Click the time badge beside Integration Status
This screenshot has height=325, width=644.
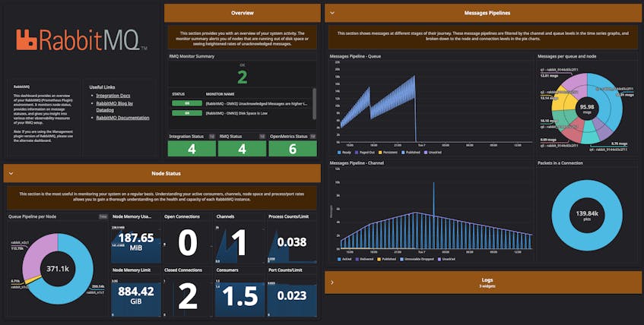tap(212, 136)
